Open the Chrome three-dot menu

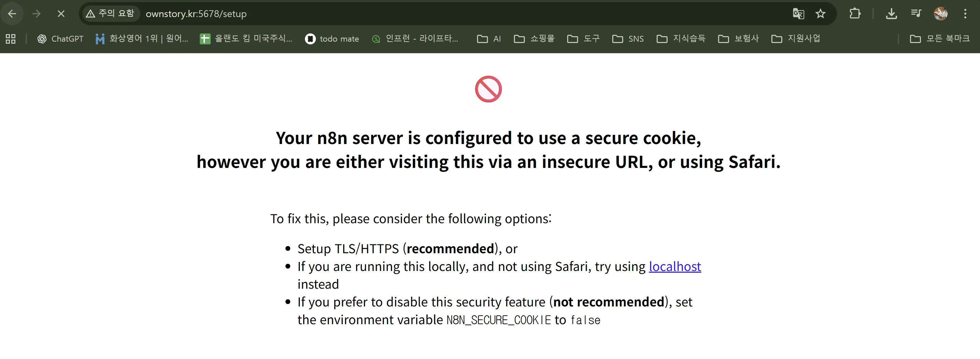965,14
